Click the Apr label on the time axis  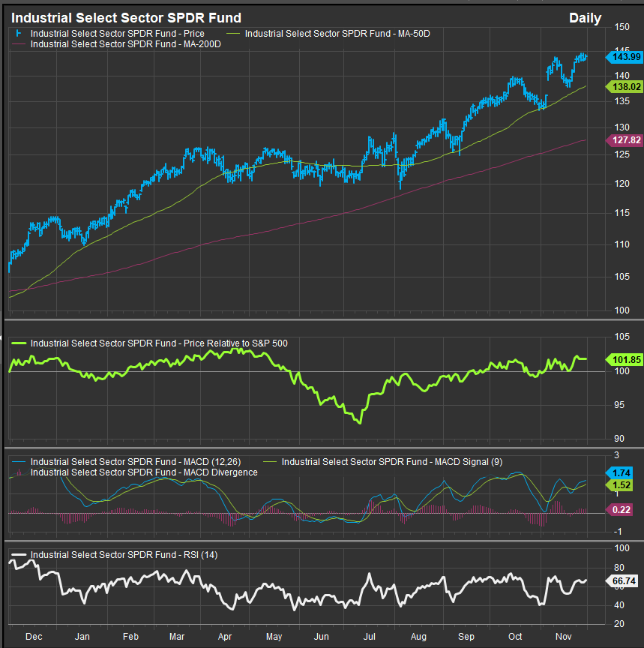point(225,637)
